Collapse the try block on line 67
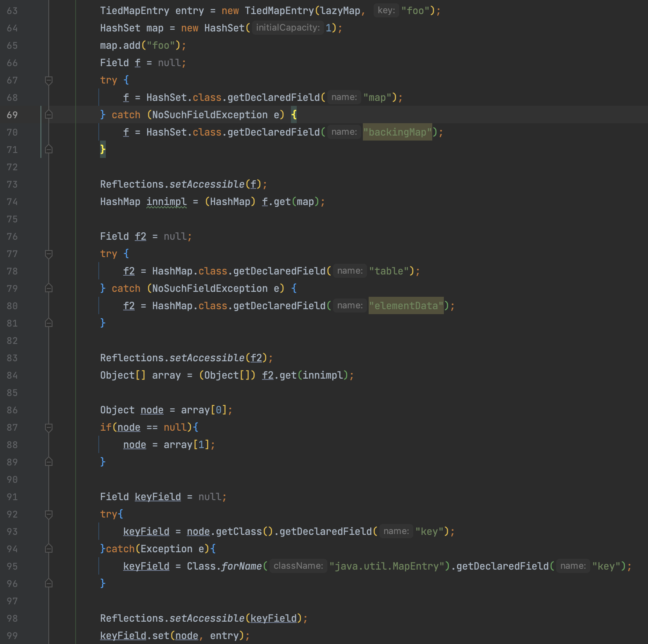The height and width of the screenshot is (644, 648). 48,80
